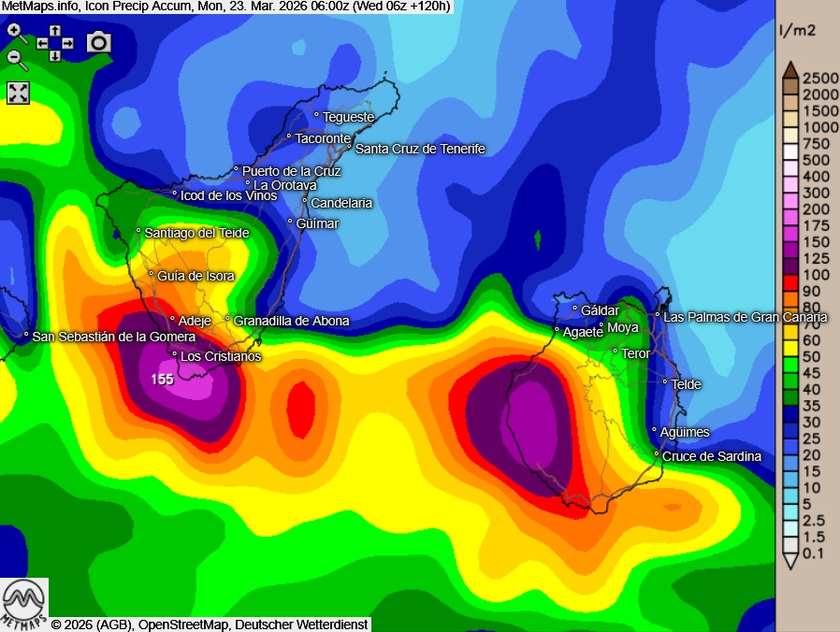Click the brown 2500 swatch in legend

789,78
